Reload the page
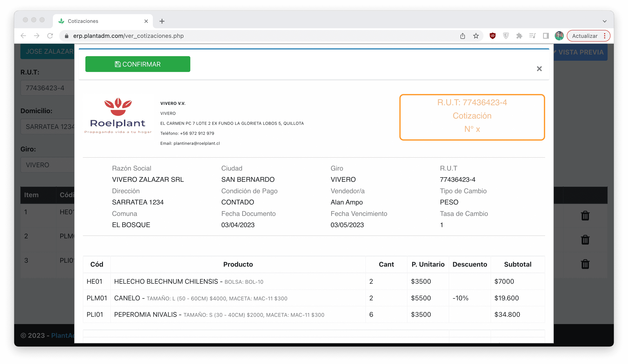Viewport: 628px width, 364px height. (50, 36)
